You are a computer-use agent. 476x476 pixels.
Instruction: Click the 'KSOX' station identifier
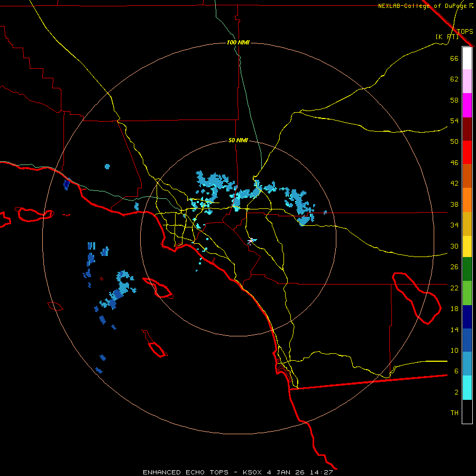point(252,472)
